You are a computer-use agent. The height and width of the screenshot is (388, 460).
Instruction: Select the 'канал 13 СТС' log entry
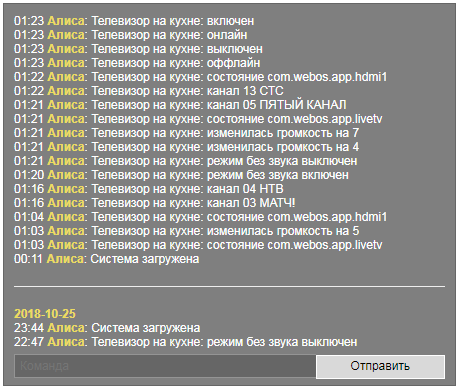click(149, 91)
